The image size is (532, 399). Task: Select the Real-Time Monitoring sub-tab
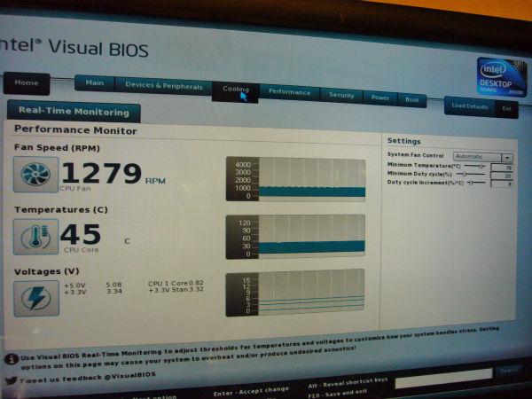coord(74,112)
